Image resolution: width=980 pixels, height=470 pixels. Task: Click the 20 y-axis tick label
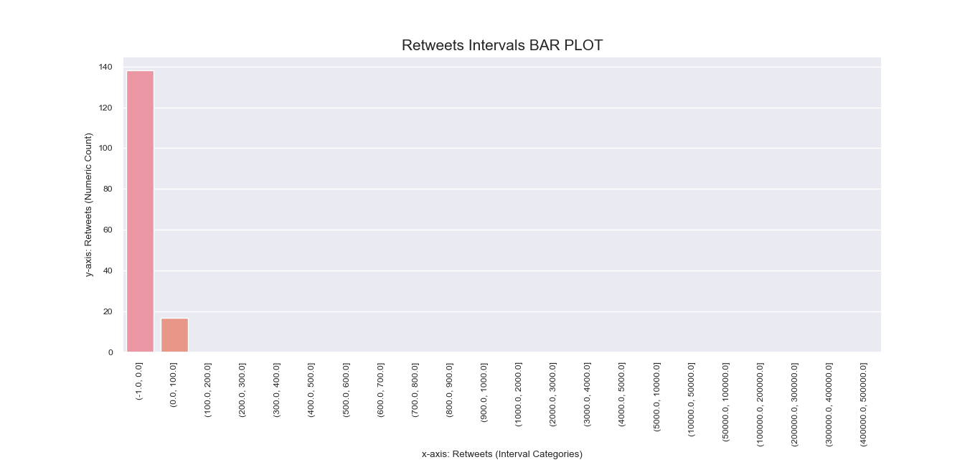[108, 311]
